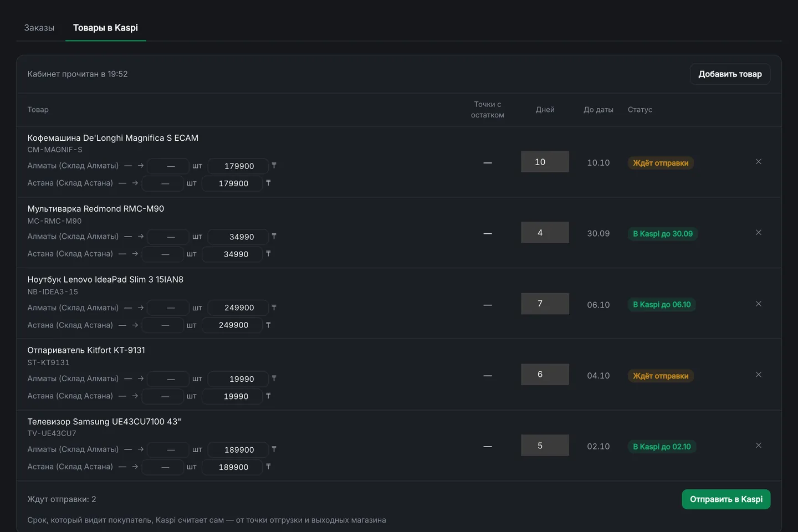Viewport: 798px width, 532px height.
Task: Edit Алматы price for Ноутбук Lenovo
Action: coord(238,308)
